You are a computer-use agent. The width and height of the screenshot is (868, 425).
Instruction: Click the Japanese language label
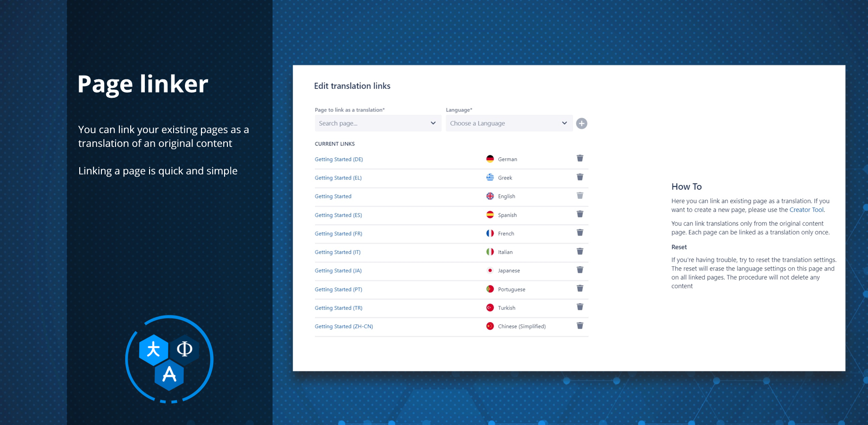pos(509,271)
